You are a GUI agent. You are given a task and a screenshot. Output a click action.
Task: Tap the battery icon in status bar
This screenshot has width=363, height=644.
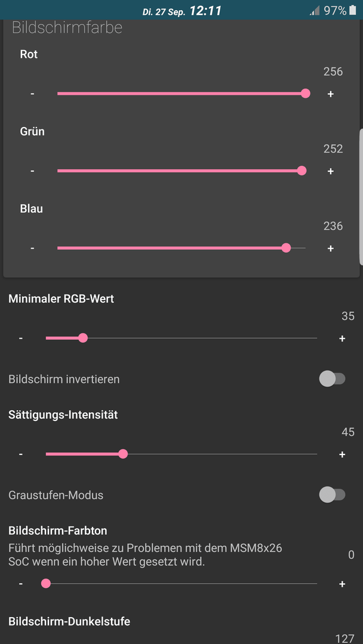click(353, 10)
